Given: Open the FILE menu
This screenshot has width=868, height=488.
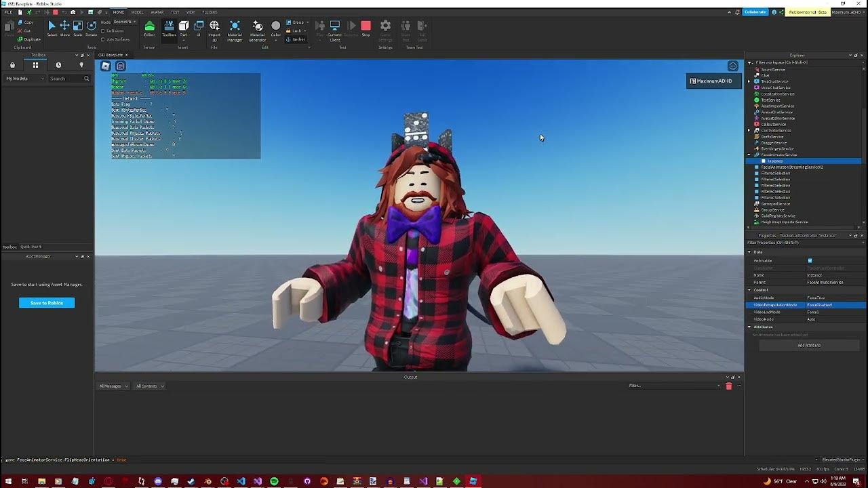Looking at the screenshot, I should [8, 12].
